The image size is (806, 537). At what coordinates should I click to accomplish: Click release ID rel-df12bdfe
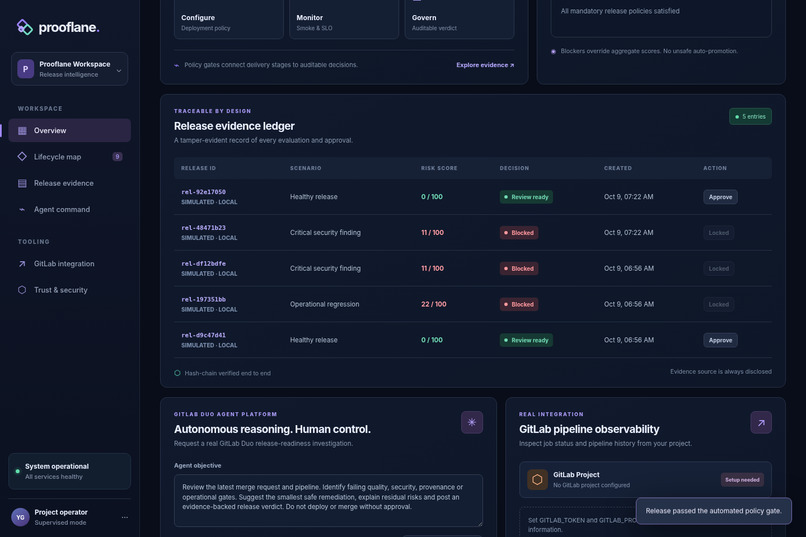(x=204, y=263)
